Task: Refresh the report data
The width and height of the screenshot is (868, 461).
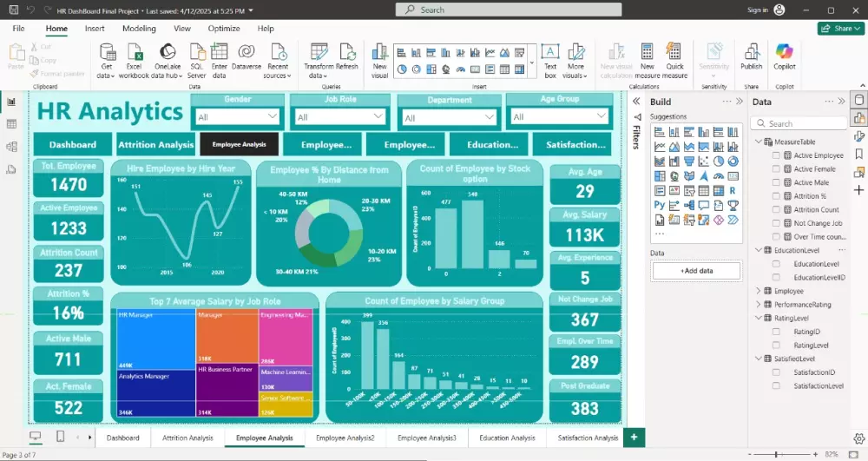Action: point(347,56)
